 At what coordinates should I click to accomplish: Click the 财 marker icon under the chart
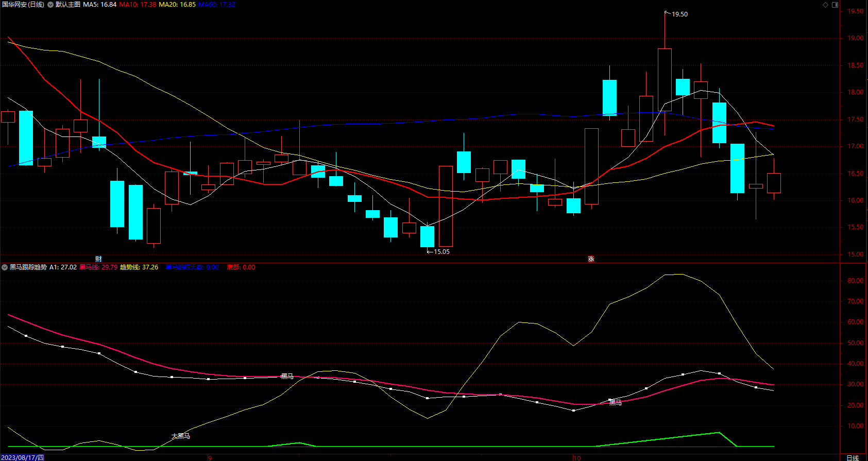tap(98, 259)
